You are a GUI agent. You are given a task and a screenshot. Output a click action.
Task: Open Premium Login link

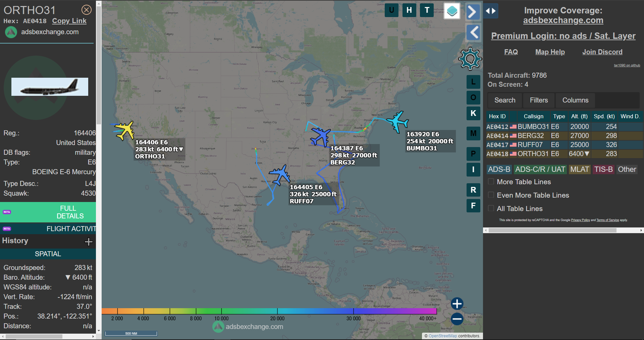[x=563, y=36]
